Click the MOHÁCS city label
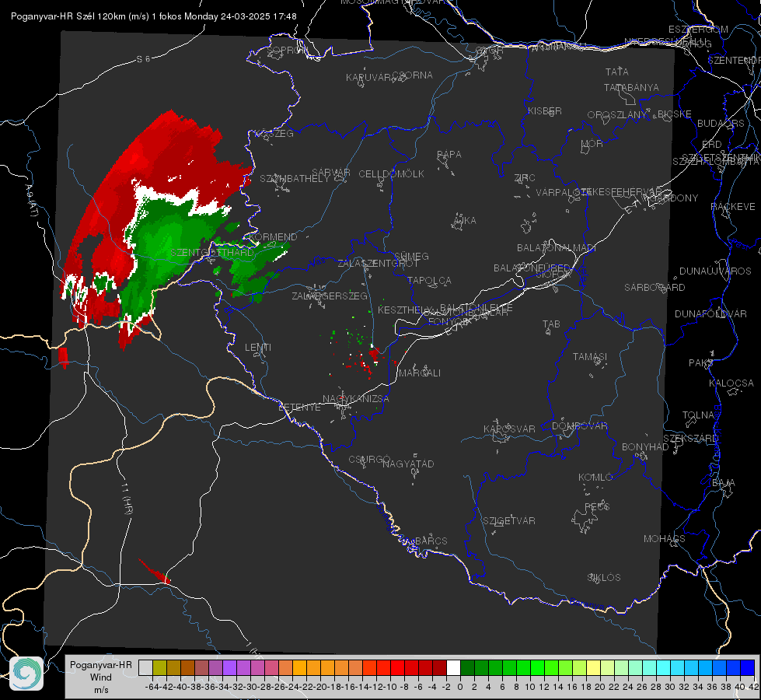The width and height of the screenshot is (761, 700). [664, 539]
